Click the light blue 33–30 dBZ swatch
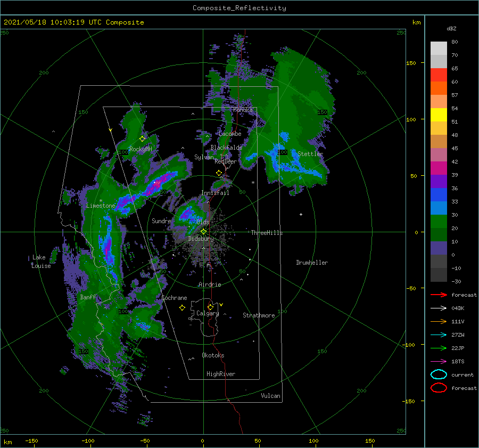 pyautogui.click(x=439, y=208)
